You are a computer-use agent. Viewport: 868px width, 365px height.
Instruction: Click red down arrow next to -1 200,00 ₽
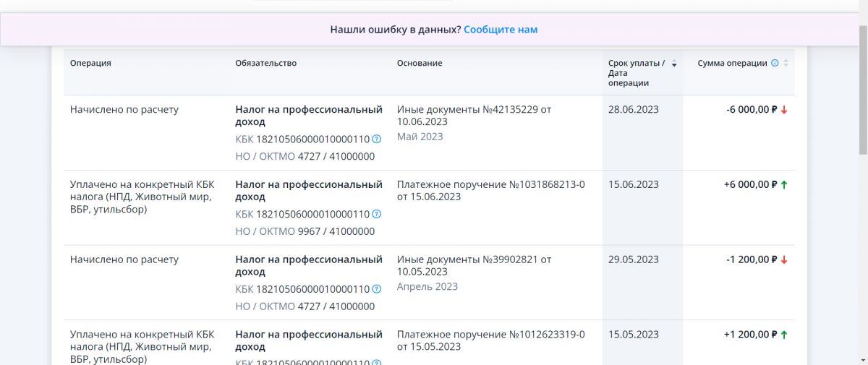point(784,260)
